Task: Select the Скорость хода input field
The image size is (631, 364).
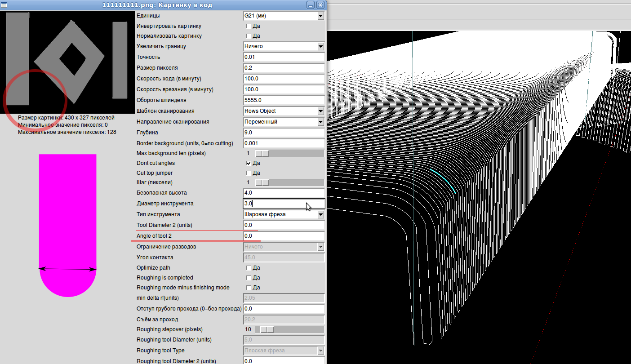Action: tap(284, 79)
